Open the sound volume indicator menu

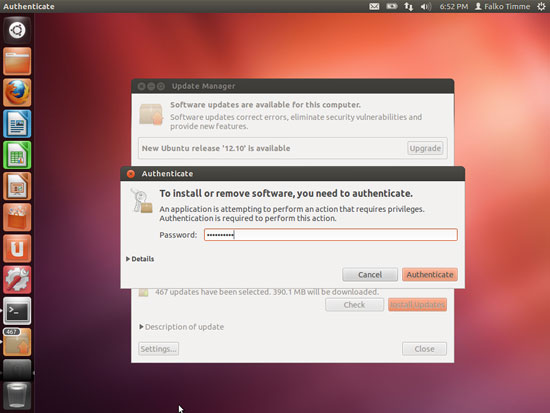(x=426, y=6)
